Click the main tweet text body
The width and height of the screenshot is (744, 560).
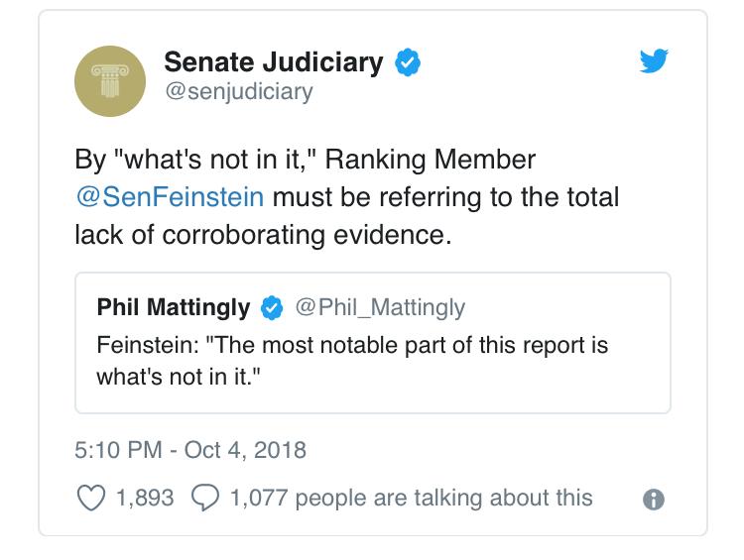(x=347, y=197)
